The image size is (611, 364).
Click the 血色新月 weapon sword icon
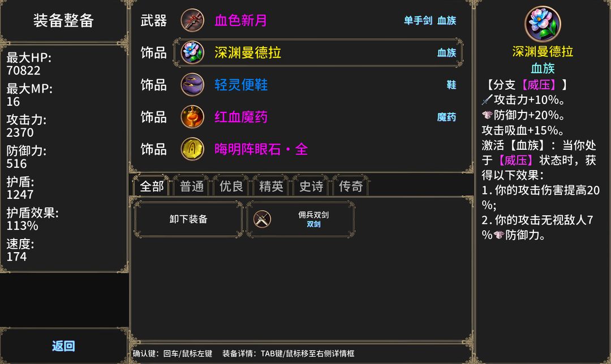[x=192, y=20]
